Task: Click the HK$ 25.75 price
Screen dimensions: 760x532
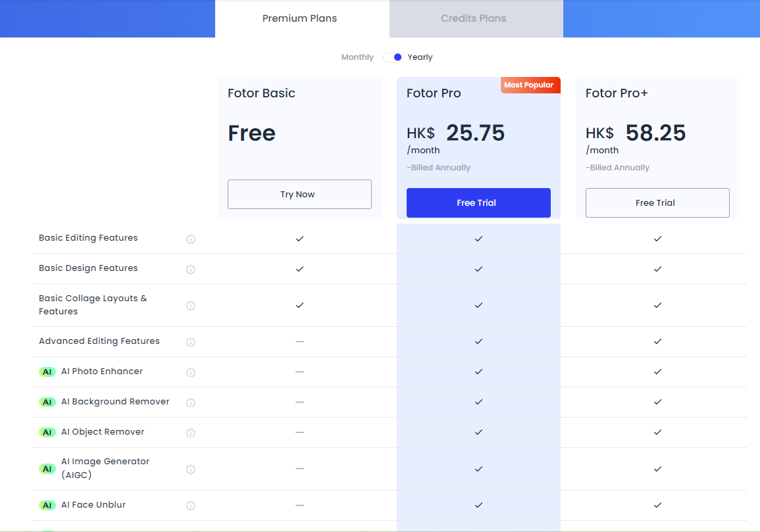Action: 455,133
